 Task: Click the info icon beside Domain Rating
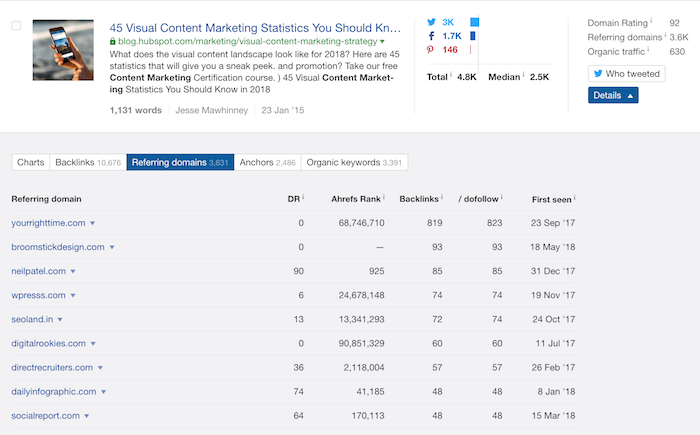(651, 20)
